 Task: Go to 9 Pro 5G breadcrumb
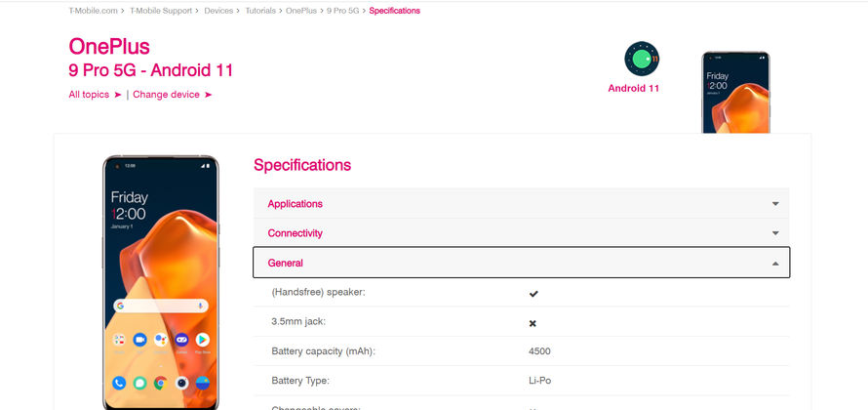pos(342,11)
